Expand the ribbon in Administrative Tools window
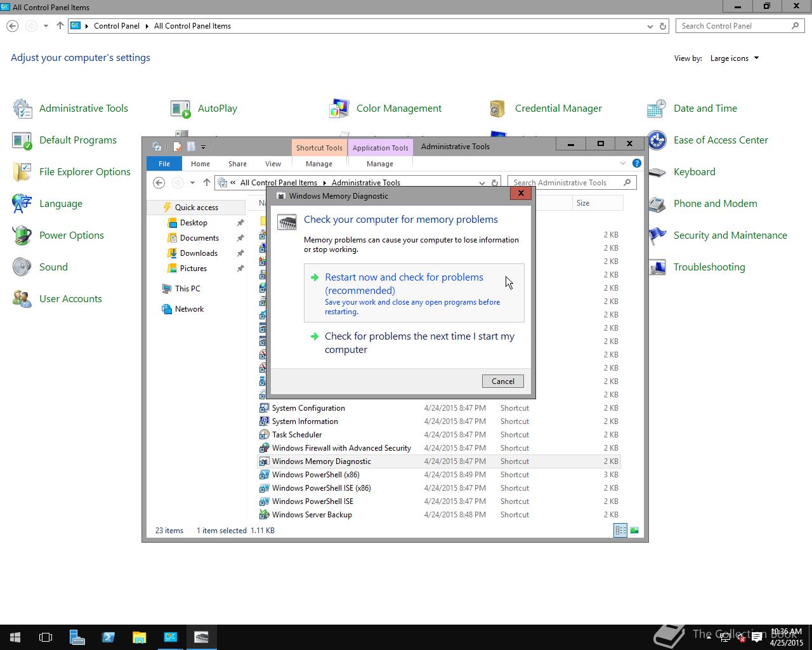 [x=623, y=164]
